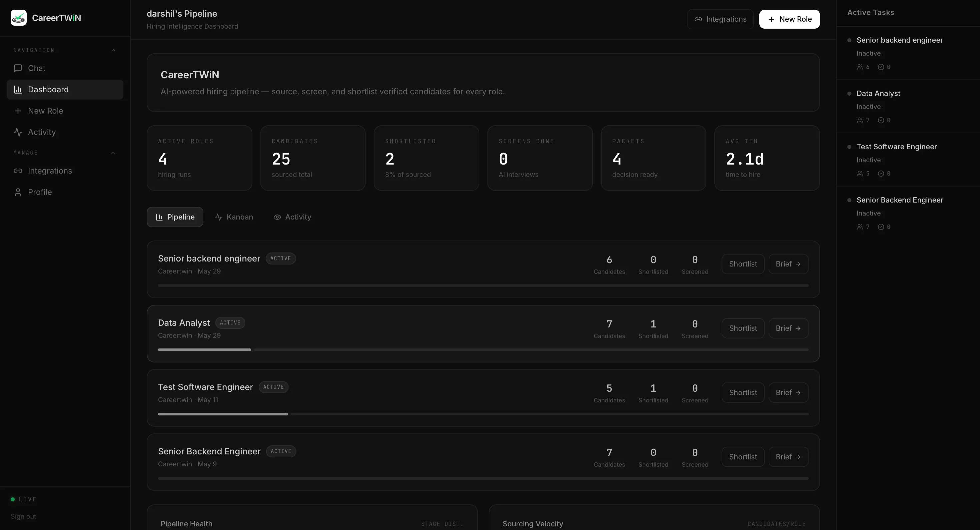This screenshot has width=980, height=530.
Task: Click the pulse icon in Kanban tab
Action: 218,217
